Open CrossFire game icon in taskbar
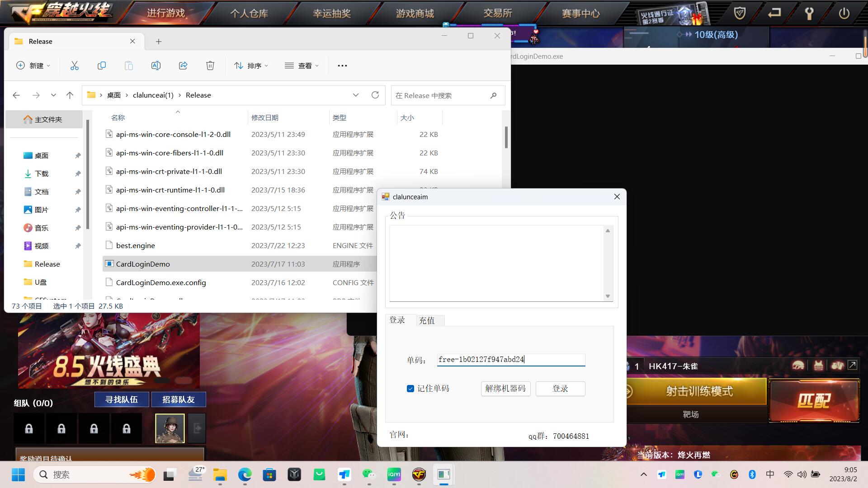Viewport: 868px width, 488px height. click(419, 474)
